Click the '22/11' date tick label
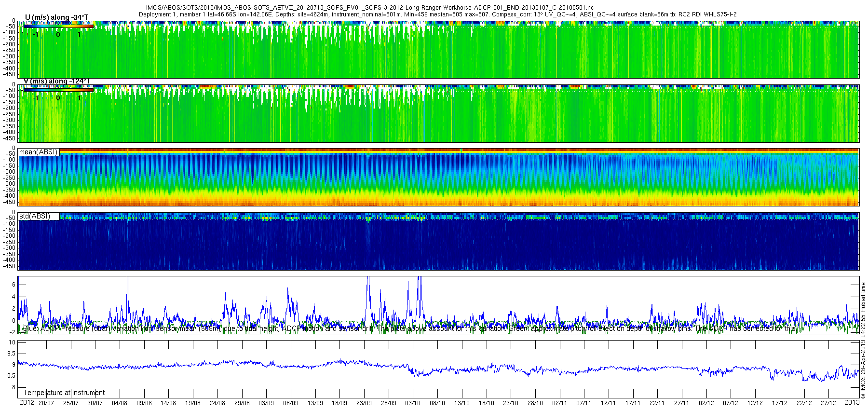 click(657, 403)
